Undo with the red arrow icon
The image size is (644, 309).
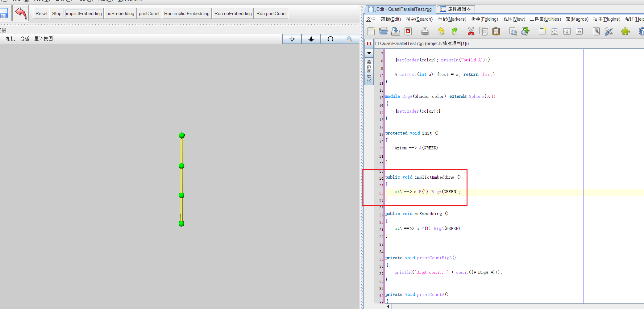click(x=21, y=13)
